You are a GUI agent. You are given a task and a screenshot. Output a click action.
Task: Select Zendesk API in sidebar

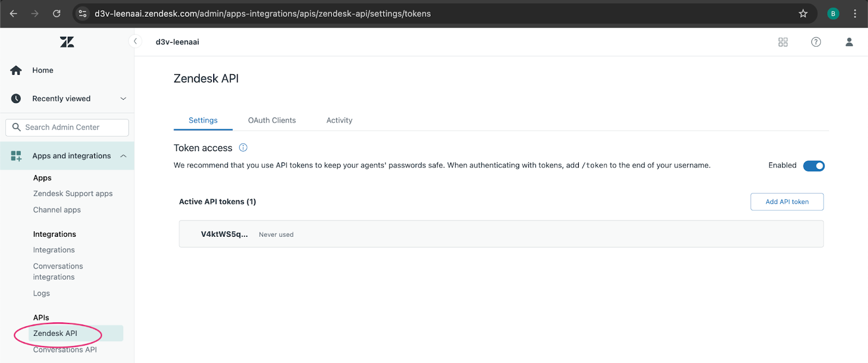coord(75,333)
